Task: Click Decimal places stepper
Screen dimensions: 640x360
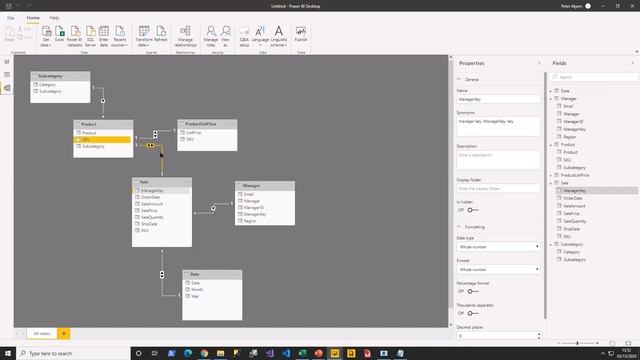Action: coord(539,336)
